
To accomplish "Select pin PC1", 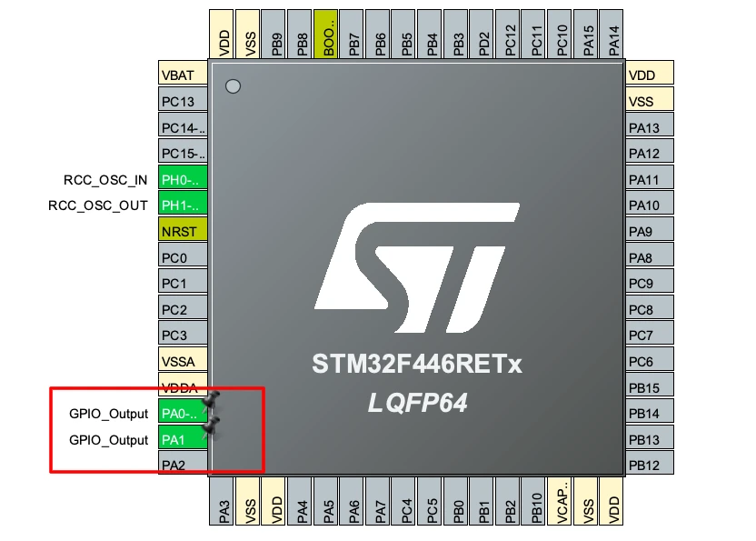I will click(x=184, y=283).
